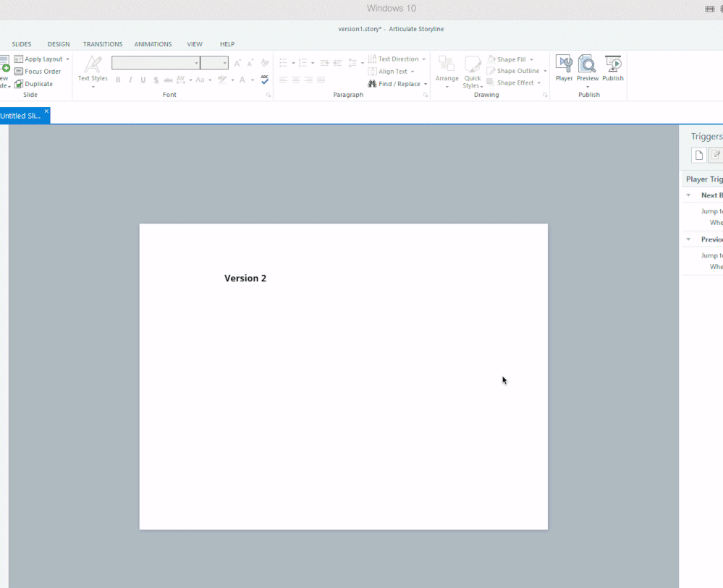
Task: Click the edit trigger pencil icon
Action: tap(715, 155)
